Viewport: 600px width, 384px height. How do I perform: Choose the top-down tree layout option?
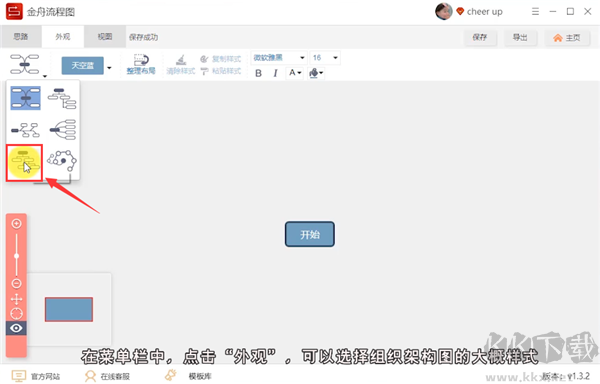pos(62,98)
